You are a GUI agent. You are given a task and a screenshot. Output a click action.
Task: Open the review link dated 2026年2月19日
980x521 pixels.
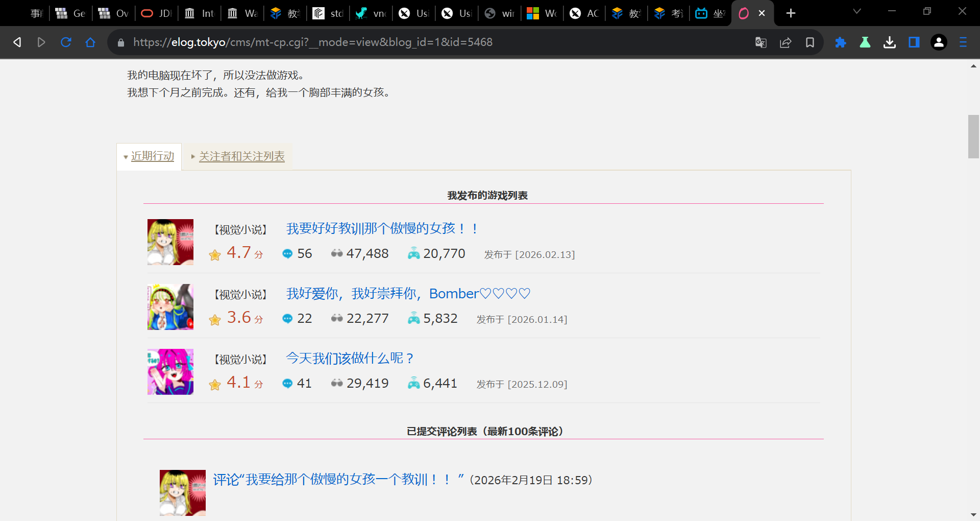click(x=339, y=480)
